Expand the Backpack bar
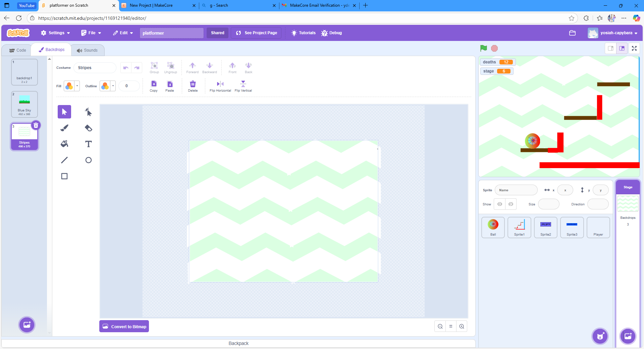Viewport: 644px width, 349px height. point(238,343)
